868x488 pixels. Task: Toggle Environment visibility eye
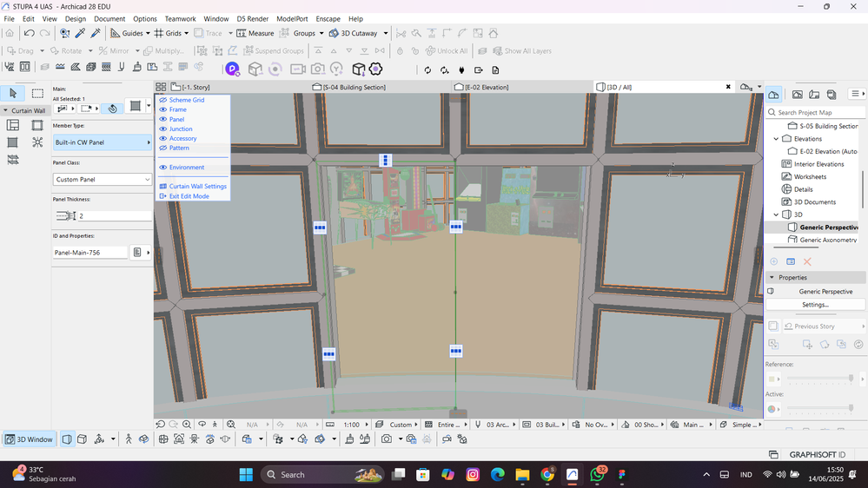tap(163, 168)
